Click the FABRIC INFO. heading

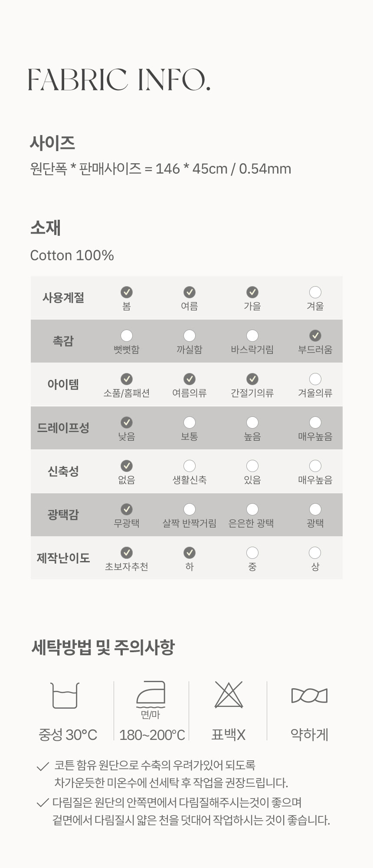click(x=119, y=80)
